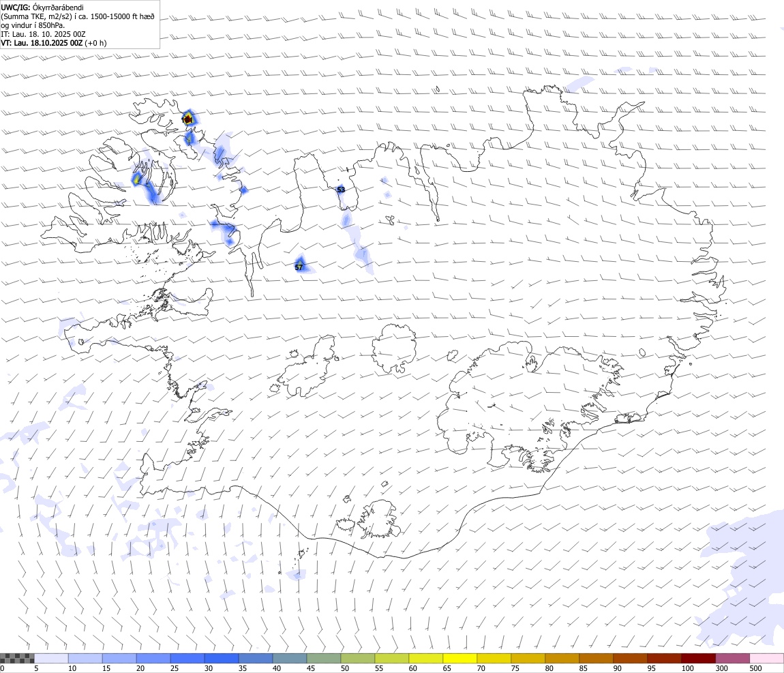Select the legend scale label "100"
The height and width of the screenshot is (673, 784).
pos(687,668)
